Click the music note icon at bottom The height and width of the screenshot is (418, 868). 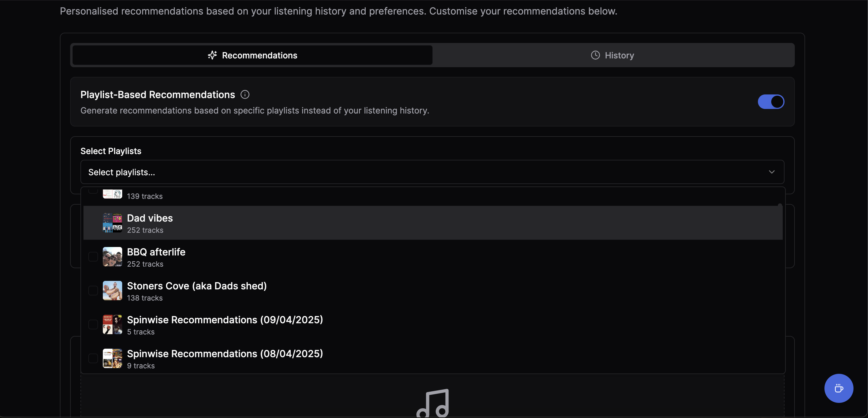pyautogui.click(x=433, y=403)
